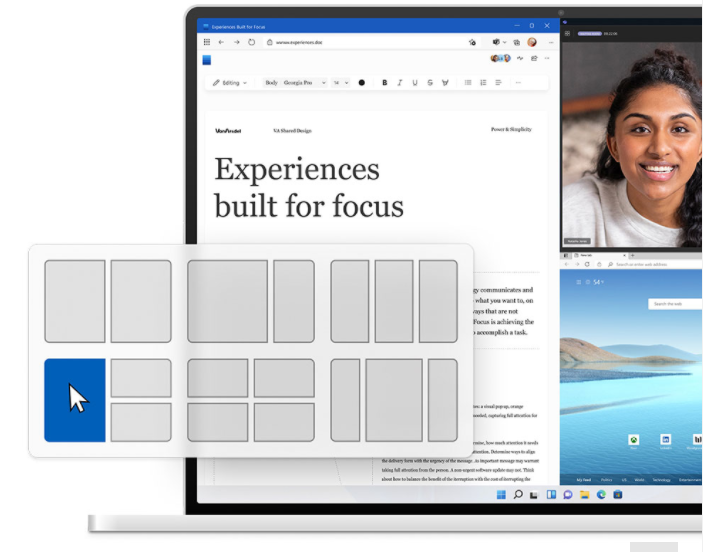Open the font size 14 dropdown

click(340, 83)
